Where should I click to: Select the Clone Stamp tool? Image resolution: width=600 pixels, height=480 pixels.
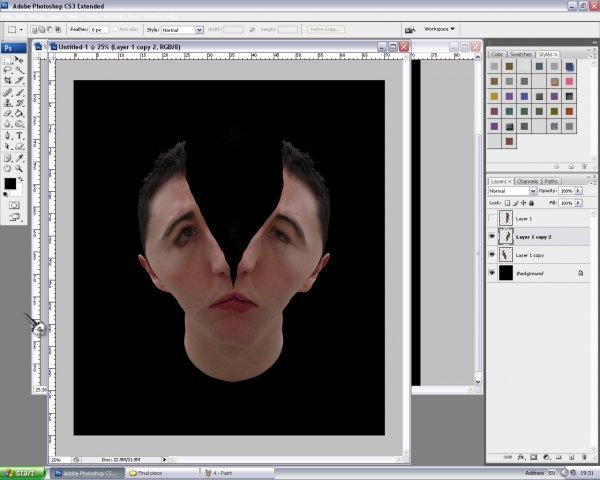pyautogui.click(x=8, y=103)
